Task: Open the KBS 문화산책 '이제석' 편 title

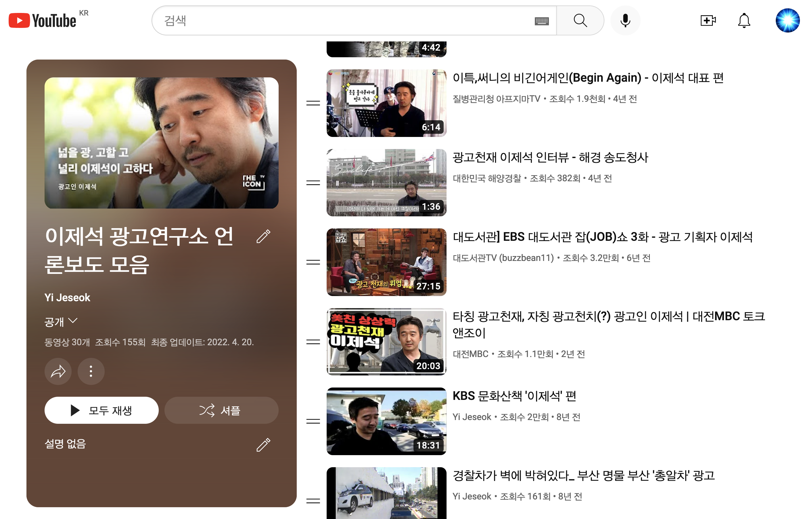Action: point(515,396)
